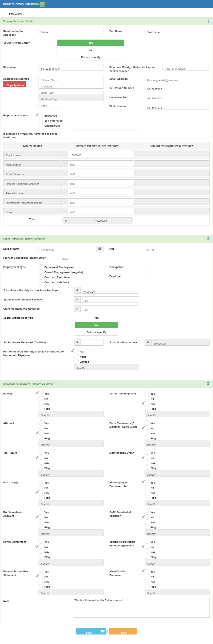Edit the Email Address field

(177, 79)
